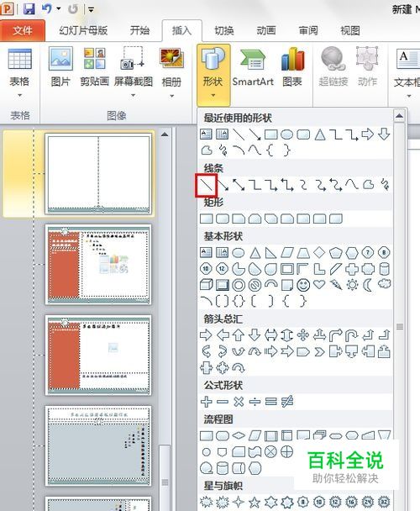Choose the Arrow line shape under 线条
Viewport: 420px width, 511px height.
click(x=223, y=185)
